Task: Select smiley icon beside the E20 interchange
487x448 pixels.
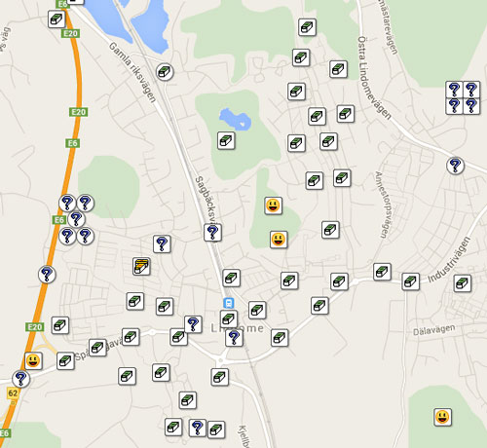Action: click(33, 361)
